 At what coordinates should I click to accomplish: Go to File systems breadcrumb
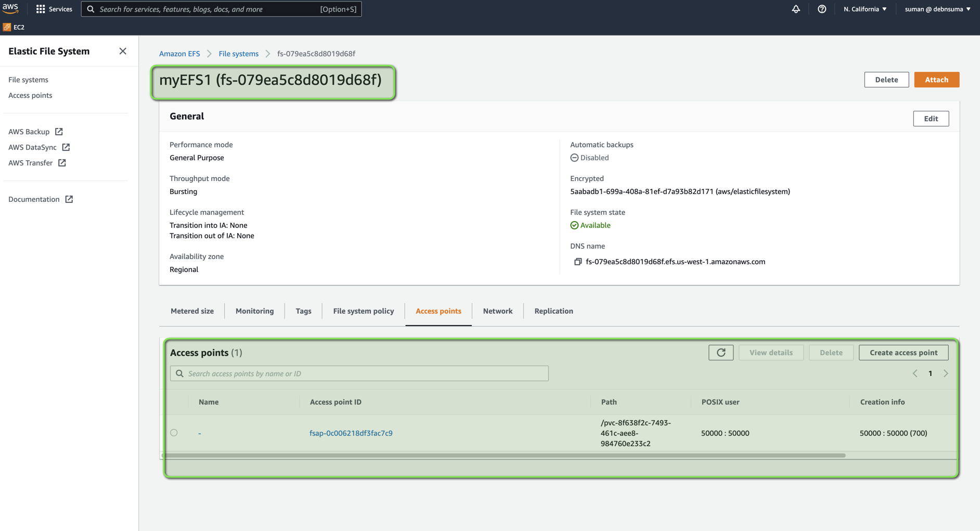tap(238, 54)
